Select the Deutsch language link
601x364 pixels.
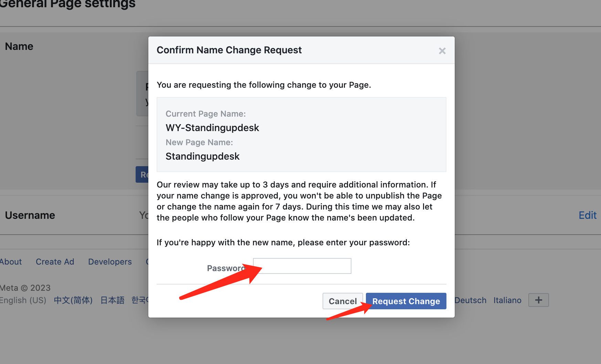[470, 300]
